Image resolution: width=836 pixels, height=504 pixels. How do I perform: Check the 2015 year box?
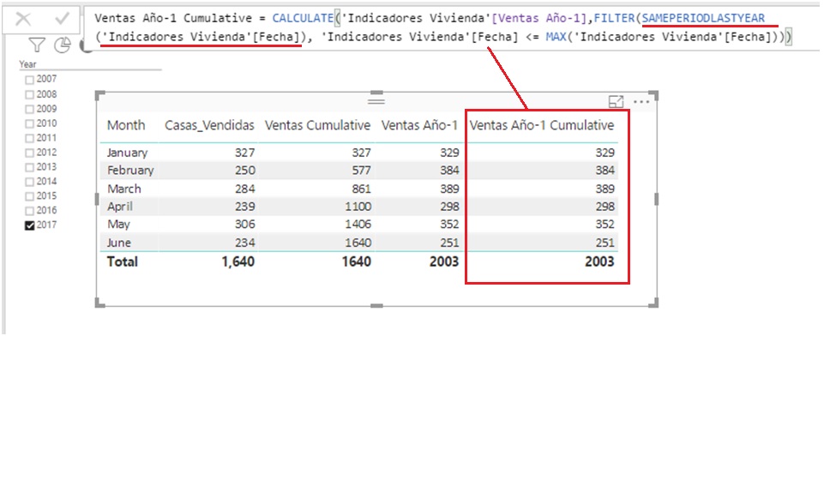coord(30,196)
